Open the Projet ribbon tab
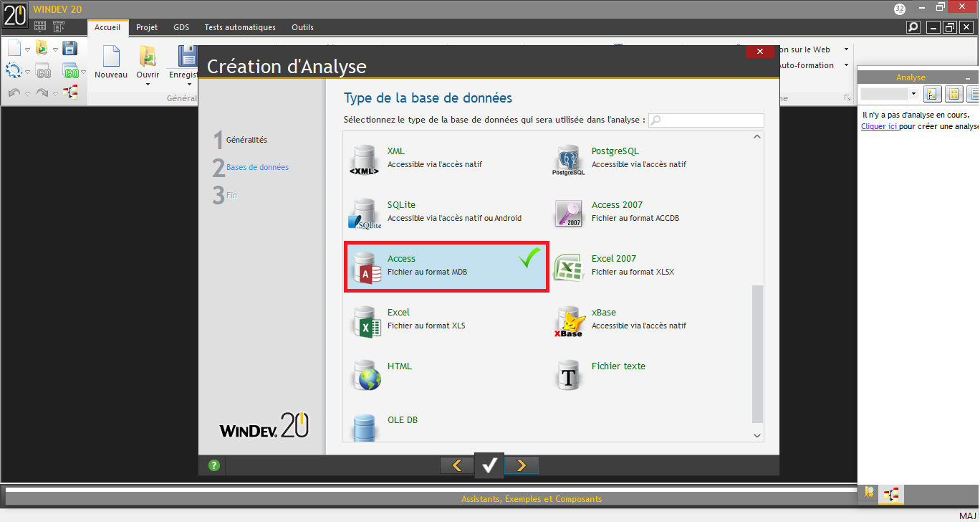 (x=147, y=27)
